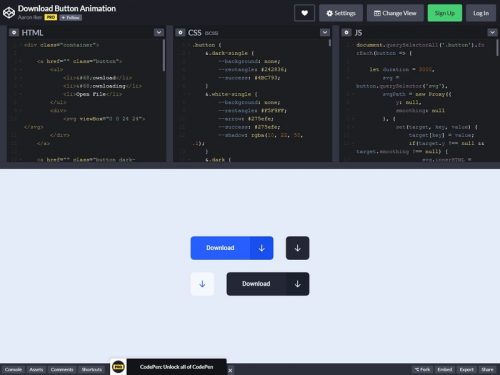Open the Change View menu

pos(395,13)
